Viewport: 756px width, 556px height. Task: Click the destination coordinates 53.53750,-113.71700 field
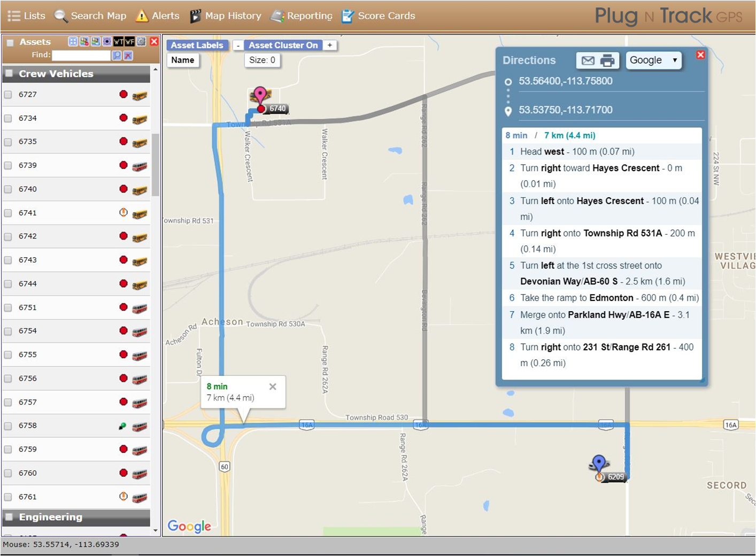[x=611, y=110]
